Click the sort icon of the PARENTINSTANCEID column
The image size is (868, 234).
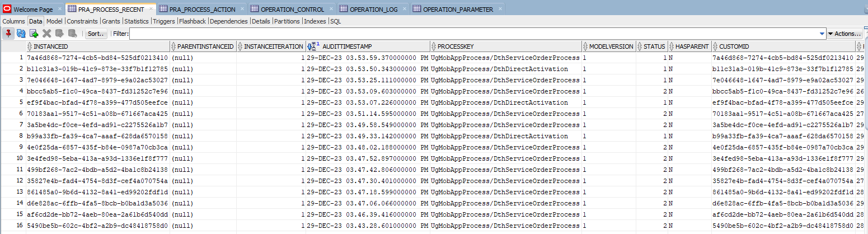click(173, 46)
